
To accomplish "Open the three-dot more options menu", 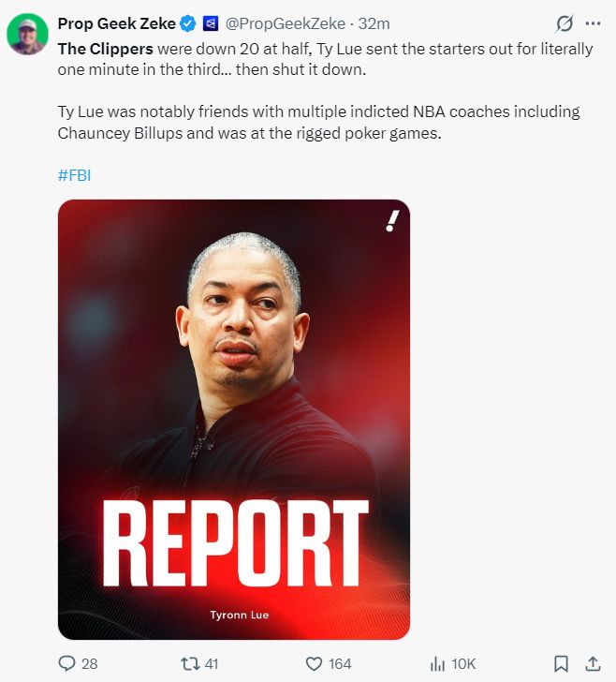I will point(593,23).
